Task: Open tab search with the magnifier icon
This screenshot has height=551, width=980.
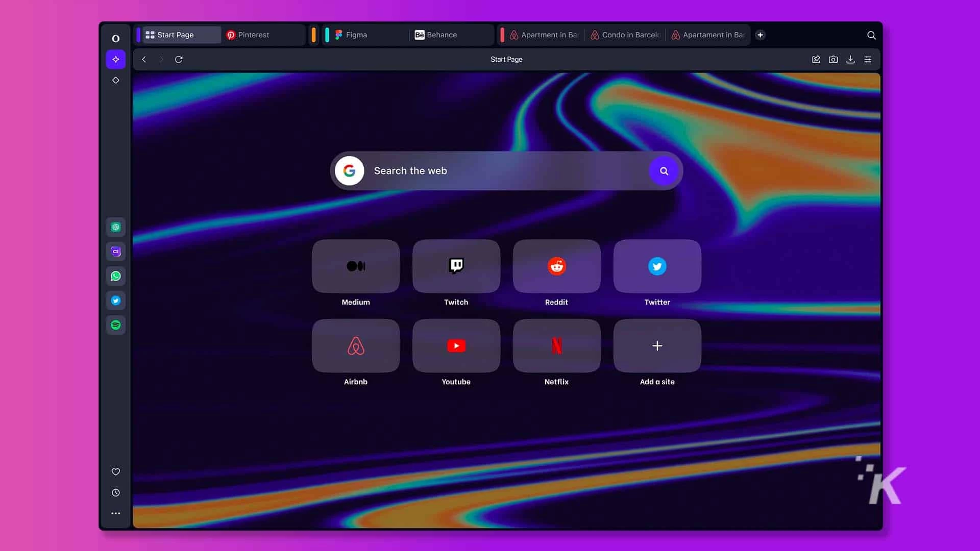Action: tap(871, 35)
